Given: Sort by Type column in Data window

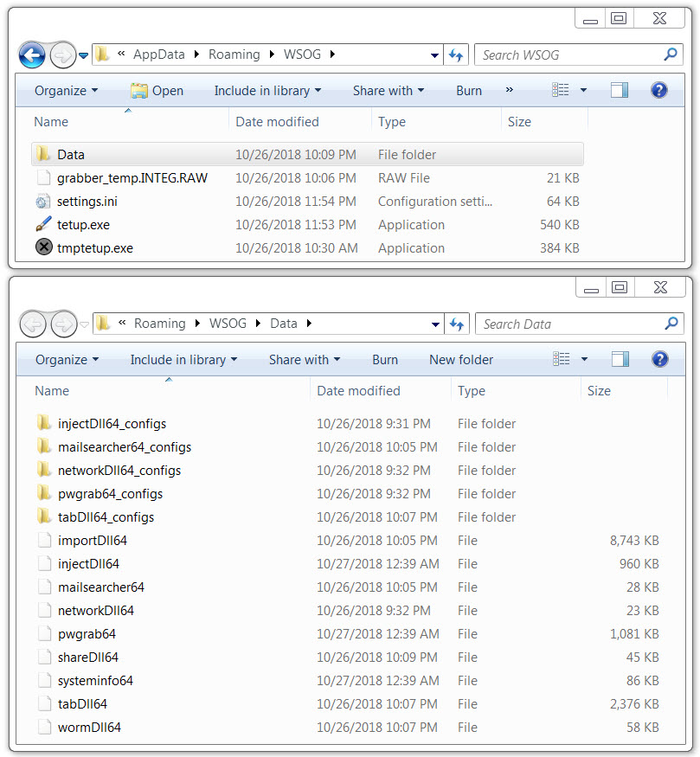Looking at the screenshot, I should coord(472,390).
